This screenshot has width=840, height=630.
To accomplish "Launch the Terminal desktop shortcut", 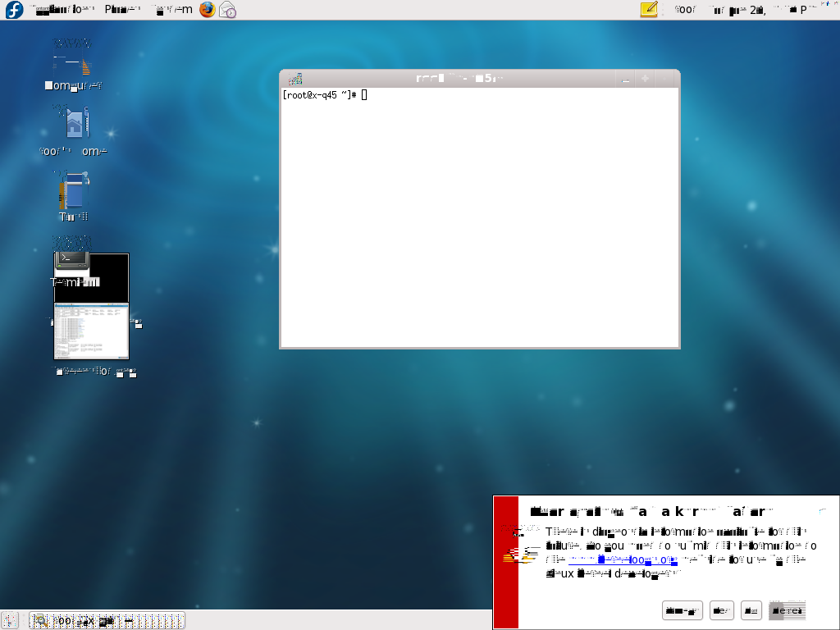I will (72, 261).
